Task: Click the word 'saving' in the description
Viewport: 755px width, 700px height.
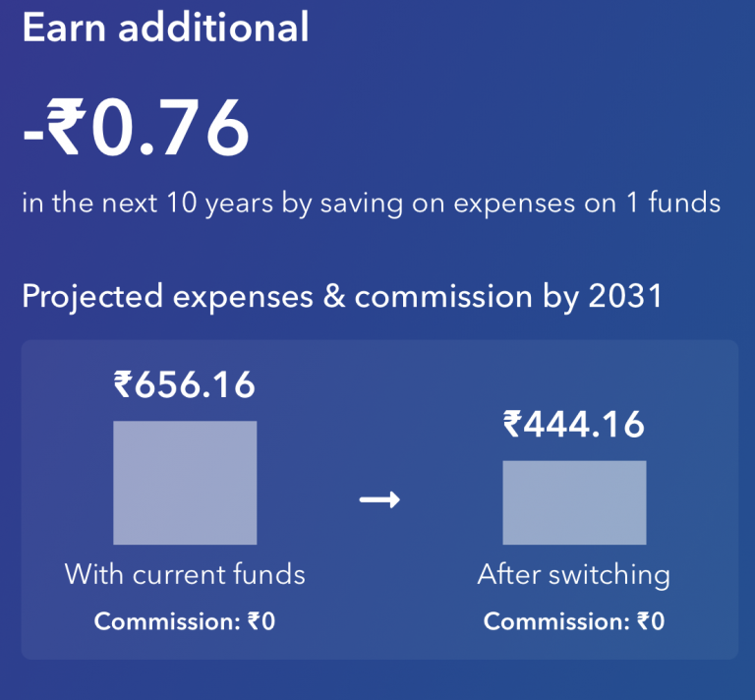Action: click(361, 204)
